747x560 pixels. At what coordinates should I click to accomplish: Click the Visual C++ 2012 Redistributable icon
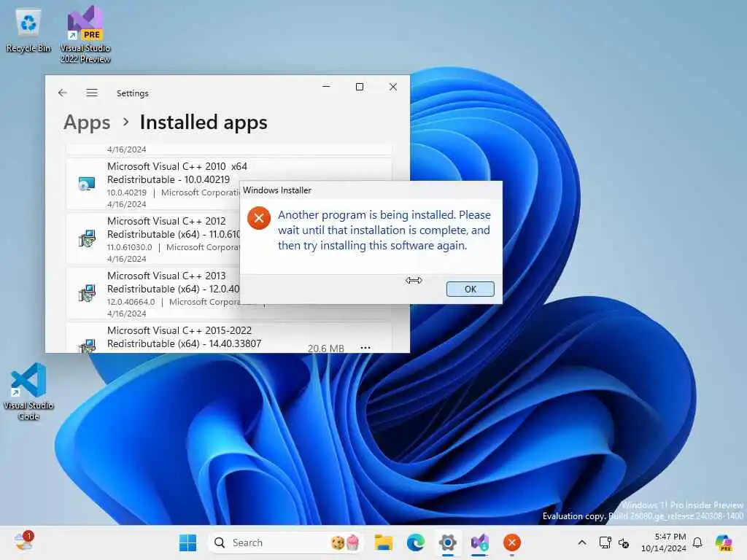coord(87,238)
